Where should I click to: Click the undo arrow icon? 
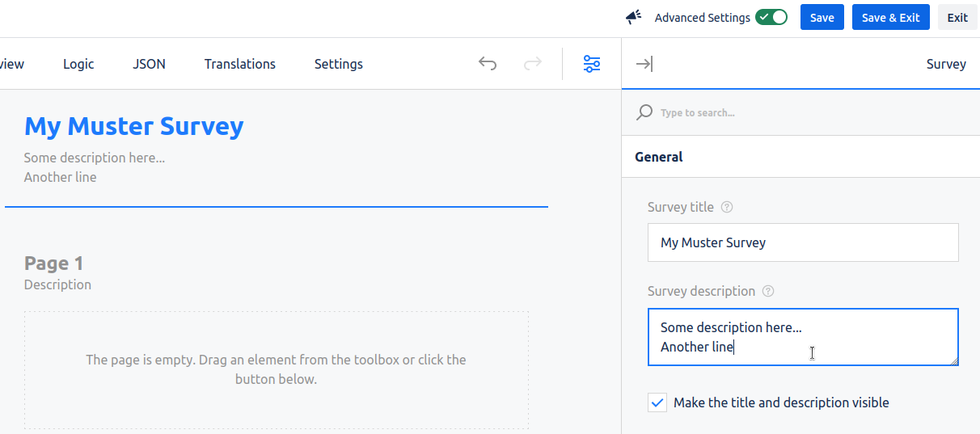(x=488, y=64)
